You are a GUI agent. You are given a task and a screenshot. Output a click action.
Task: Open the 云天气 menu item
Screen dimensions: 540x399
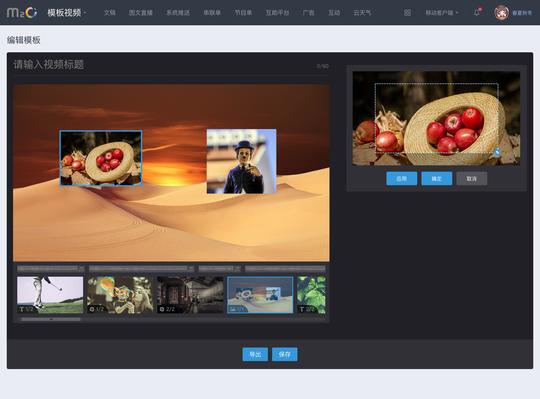click(362, 13)
